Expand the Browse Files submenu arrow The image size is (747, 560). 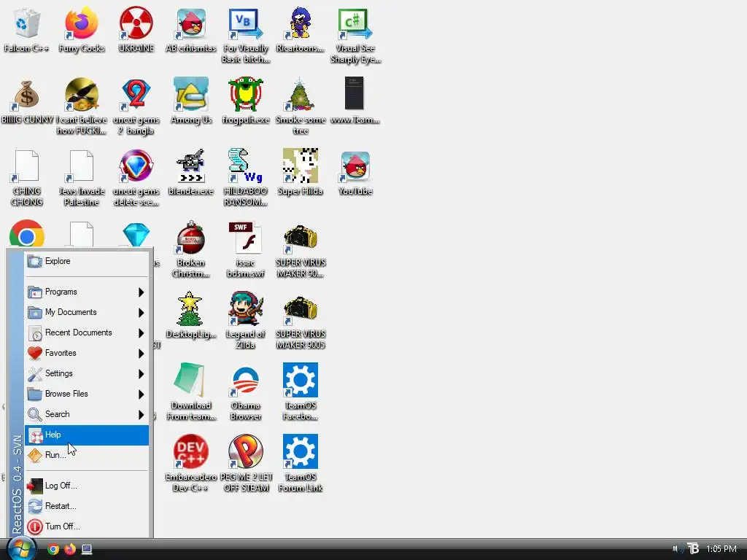click(141, 394)
